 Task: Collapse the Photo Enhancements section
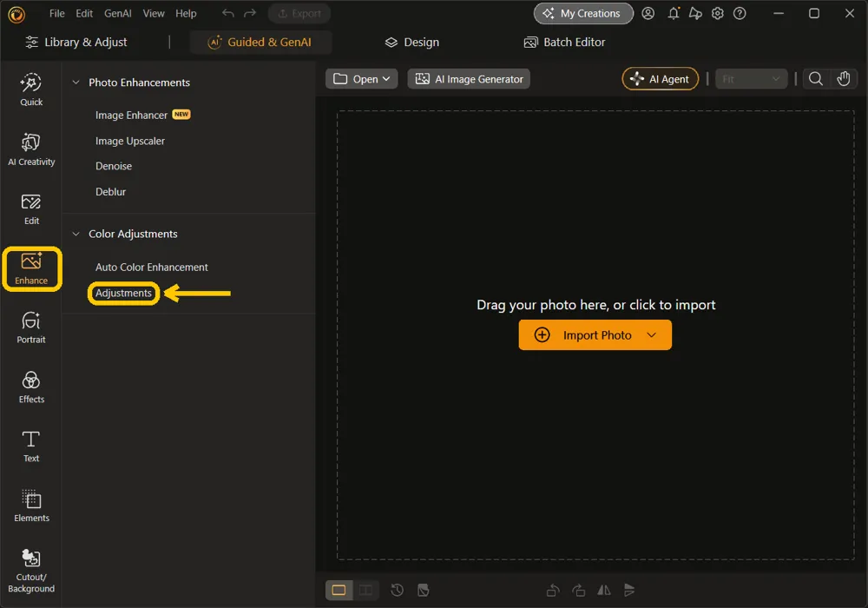click(x=76, y=83)
